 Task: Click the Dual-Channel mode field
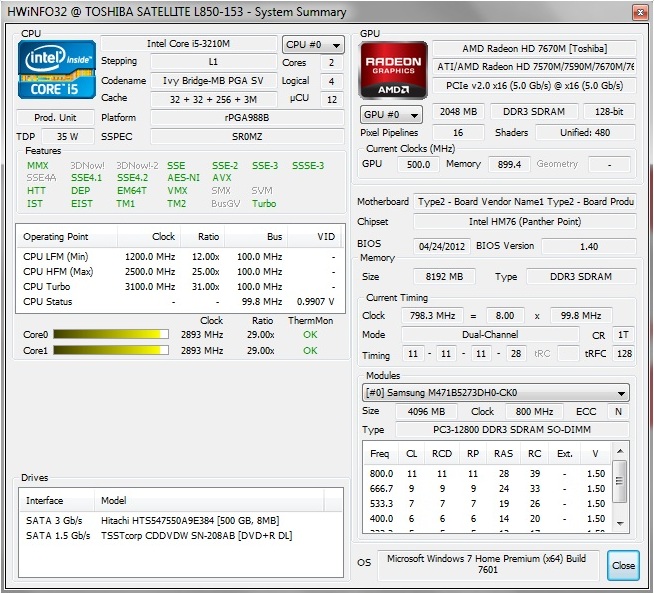(490, 334)
